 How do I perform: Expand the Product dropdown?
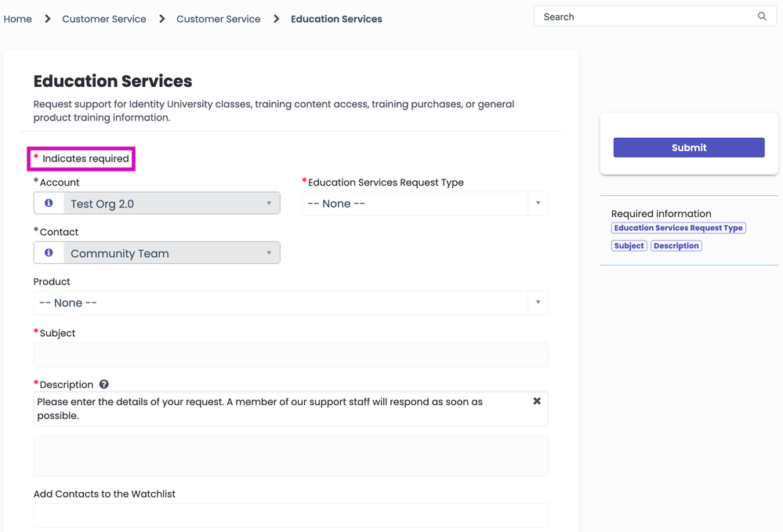(290, 303)
